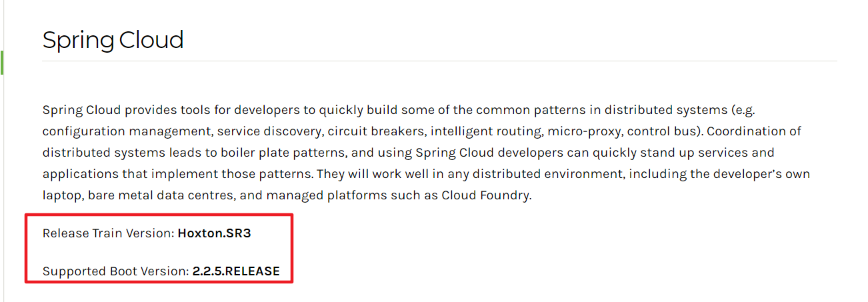Click the Hoxton.SR3 release version text

tap(214, 233)
